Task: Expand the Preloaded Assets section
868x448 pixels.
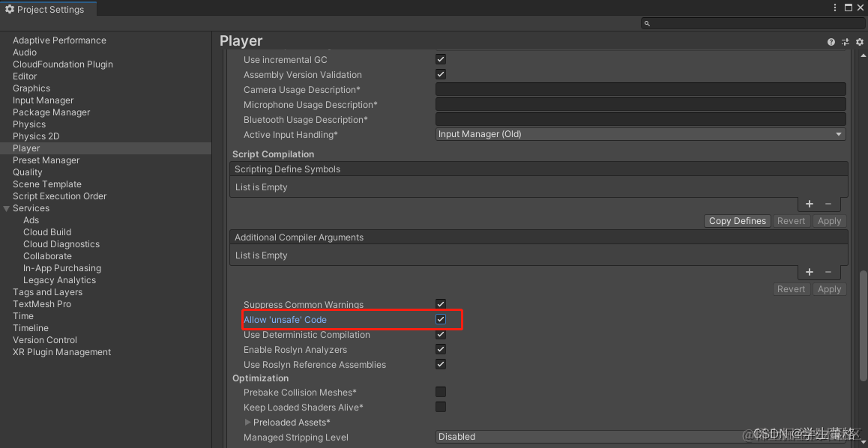Action: 248,421
